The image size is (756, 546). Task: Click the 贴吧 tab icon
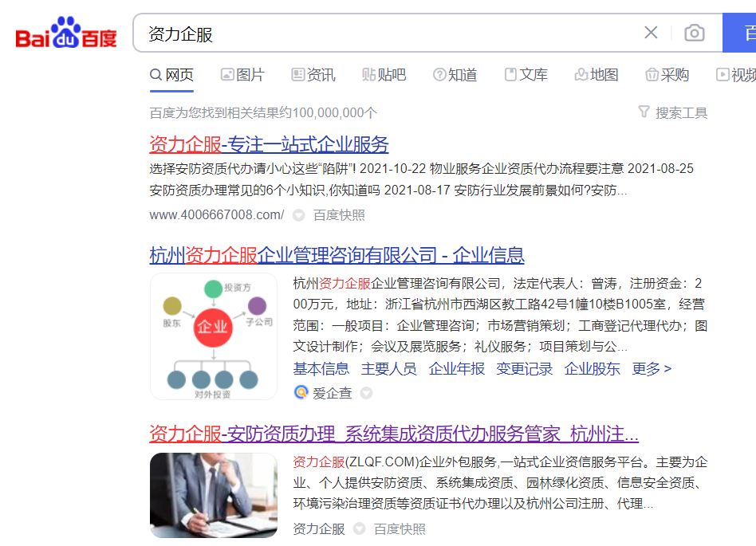(x=369, y=75)
